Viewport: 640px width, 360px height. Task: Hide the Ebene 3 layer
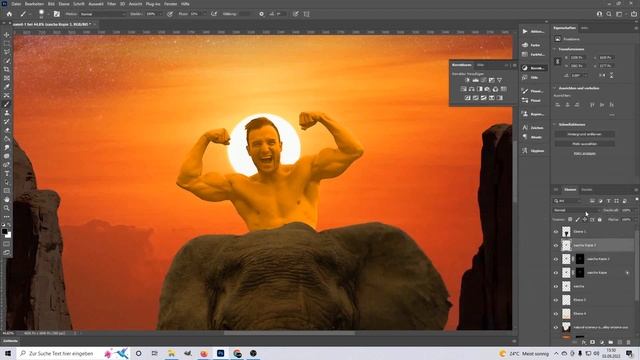pos(556,300)
